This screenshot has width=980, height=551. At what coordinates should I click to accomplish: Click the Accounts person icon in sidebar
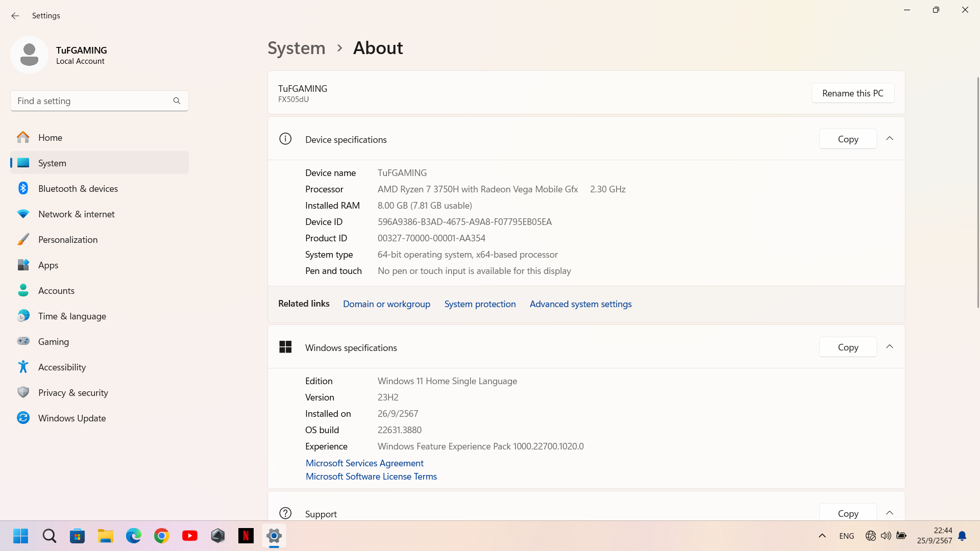23,290
